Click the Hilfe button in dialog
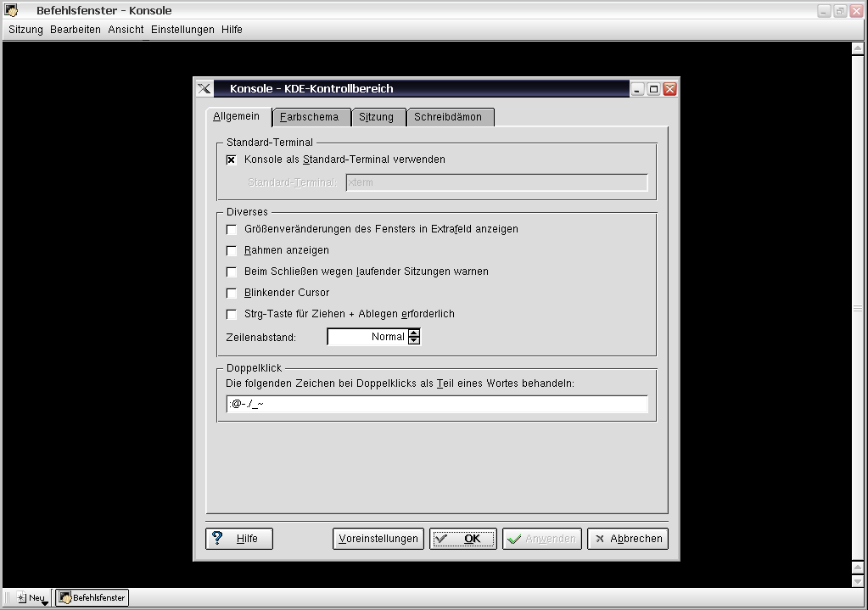Viewport: 868px width, 610px height. point(239,539)
